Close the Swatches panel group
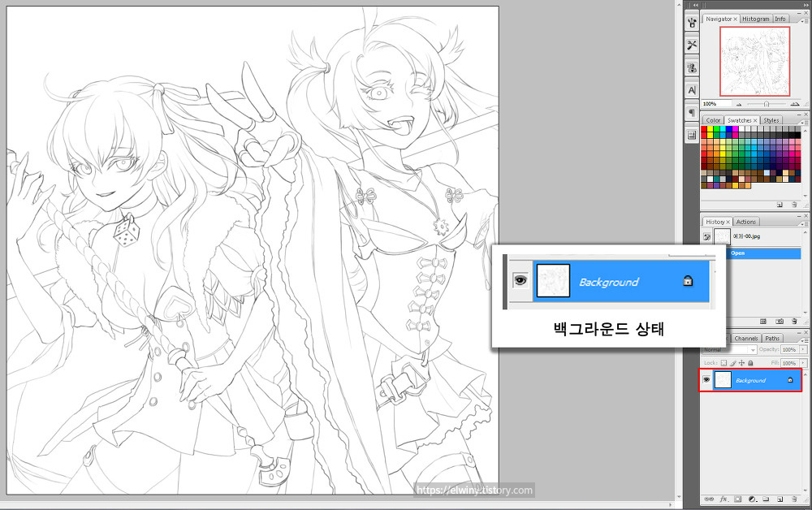The image size is (812, 510). click(x=806, y=115)
